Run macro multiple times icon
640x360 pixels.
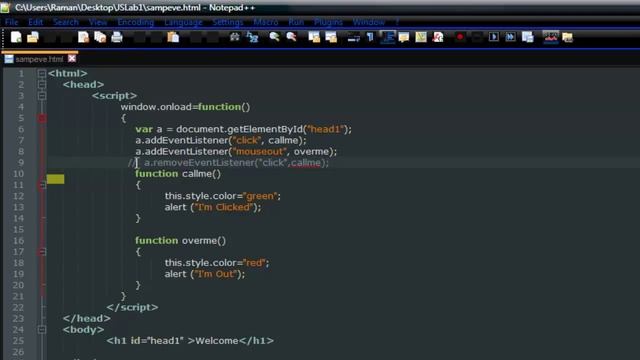[x=510, y=37]
